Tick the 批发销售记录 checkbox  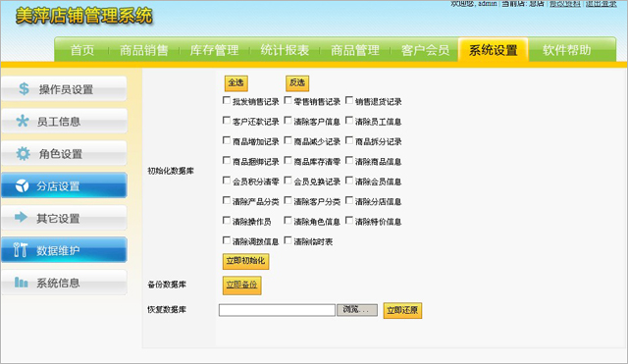pos(227,100)
